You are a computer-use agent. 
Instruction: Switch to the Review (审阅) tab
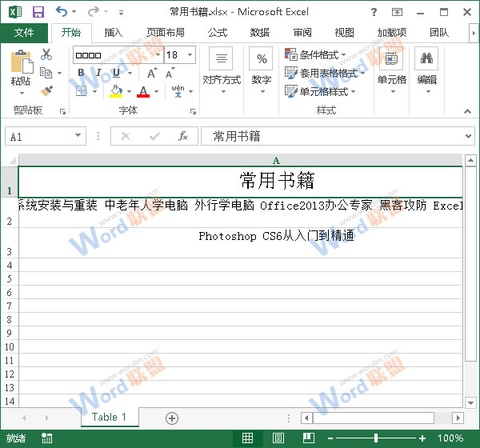tap(302, 33)
